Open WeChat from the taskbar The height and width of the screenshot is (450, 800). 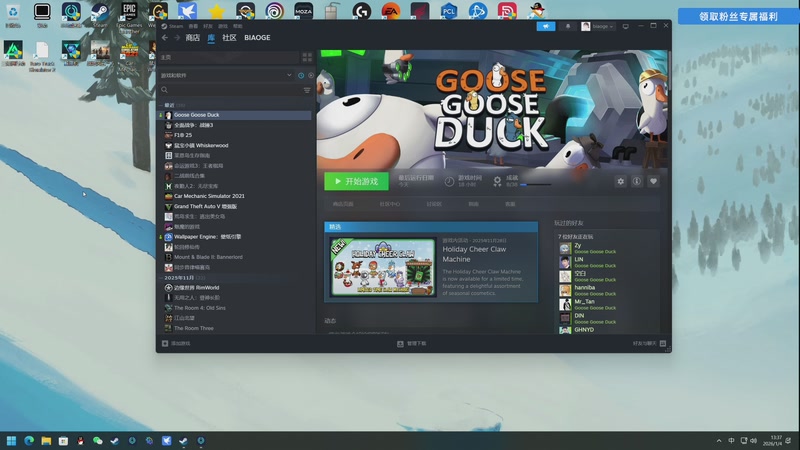point(97,441)
